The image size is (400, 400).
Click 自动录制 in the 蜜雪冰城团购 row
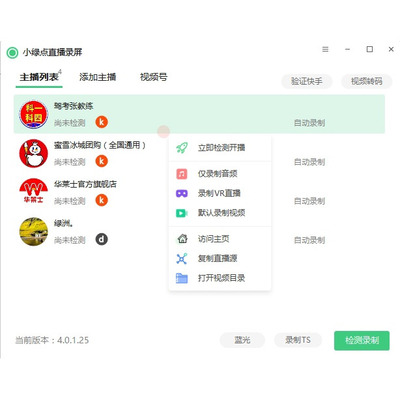click(x=309, y=162)
